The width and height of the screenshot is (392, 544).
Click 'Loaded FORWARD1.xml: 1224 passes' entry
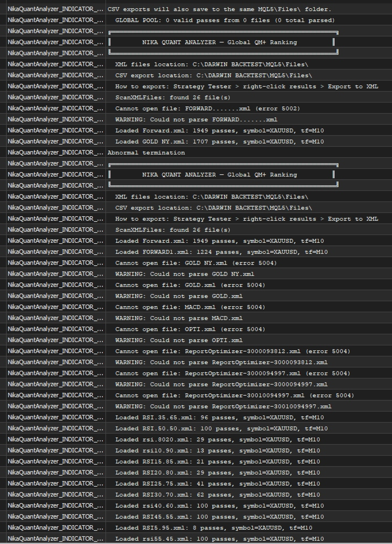[196, 252]
